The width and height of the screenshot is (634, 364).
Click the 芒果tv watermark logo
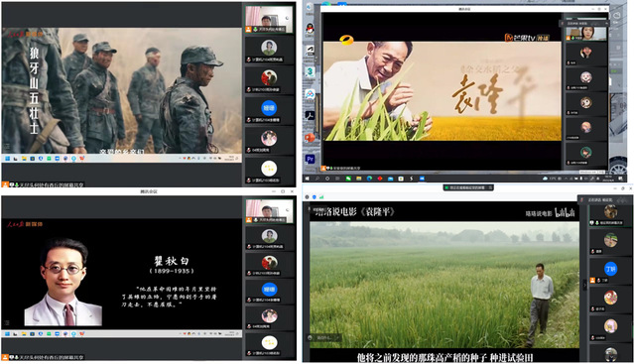(x=527, y=38)
